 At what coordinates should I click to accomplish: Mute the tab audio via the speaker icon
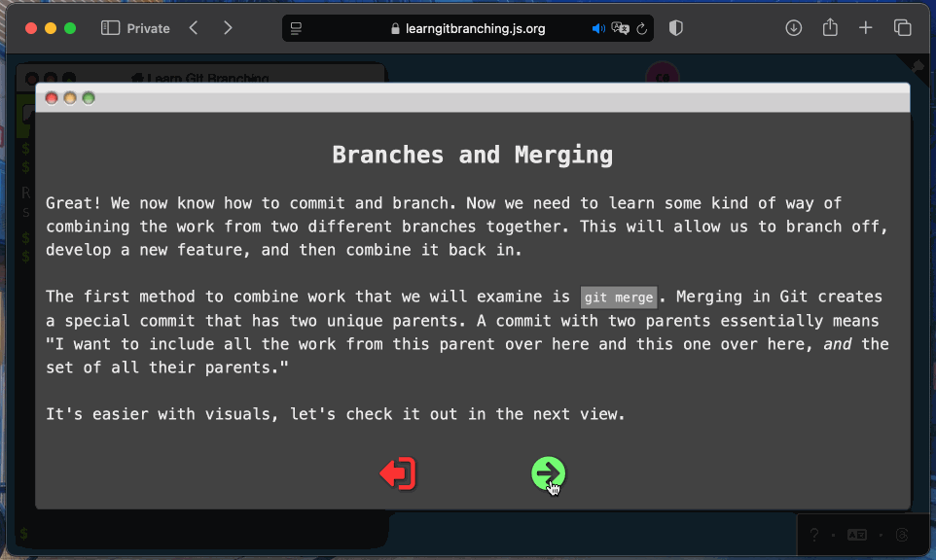598,28
